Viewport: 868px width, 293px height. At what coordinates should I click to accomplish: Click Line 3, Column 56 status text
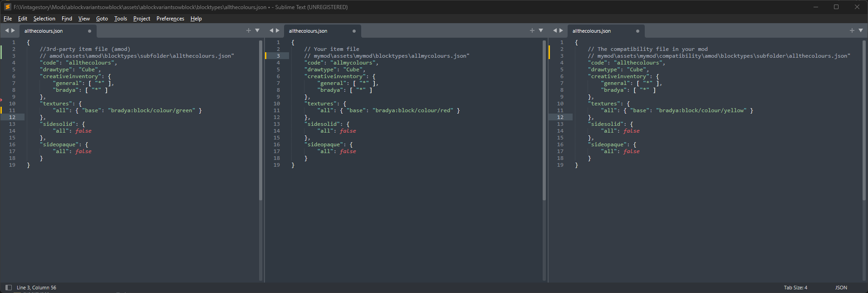(36, 288)
